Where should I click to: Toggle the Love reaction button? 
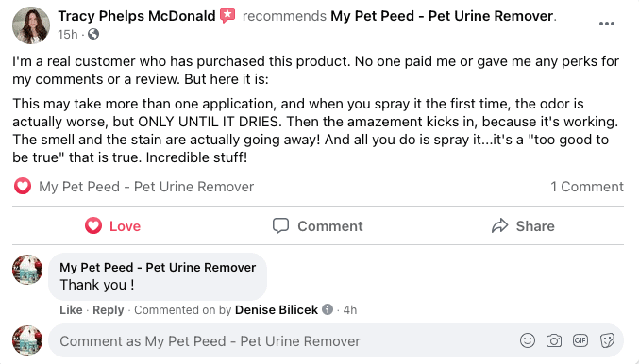pyautogui.click(x=113, y=226)
